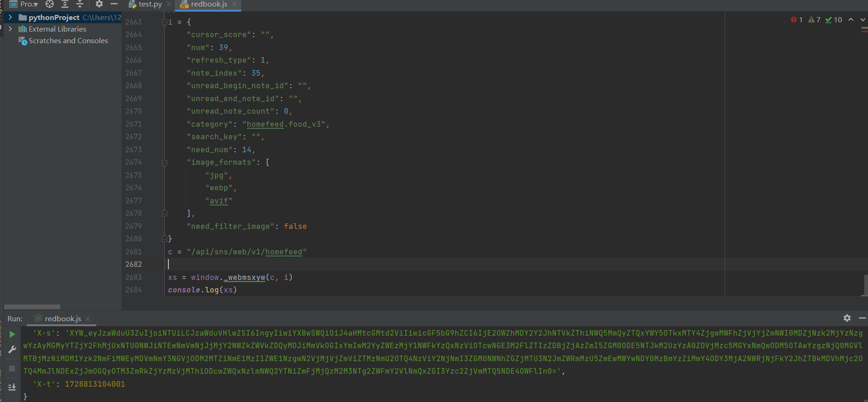The image size is (868, 402).
Task: Select Scratches and Consoles item
Action: 68,41
